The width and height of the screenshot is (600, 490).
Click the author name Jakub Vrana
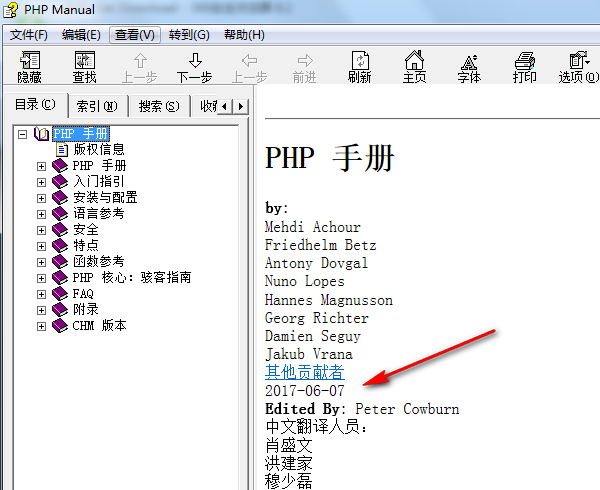(309, 354)
